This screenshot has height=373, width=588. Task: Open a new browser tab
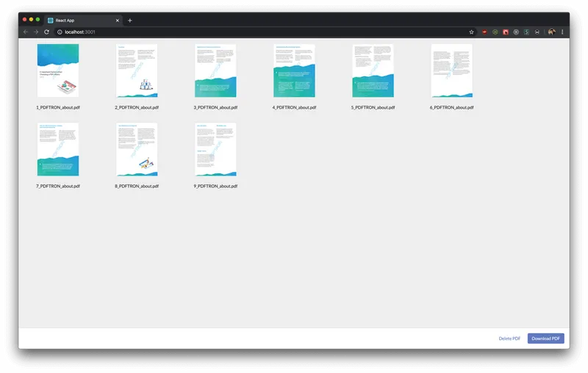pyautogui.click(x=130, y=21)
